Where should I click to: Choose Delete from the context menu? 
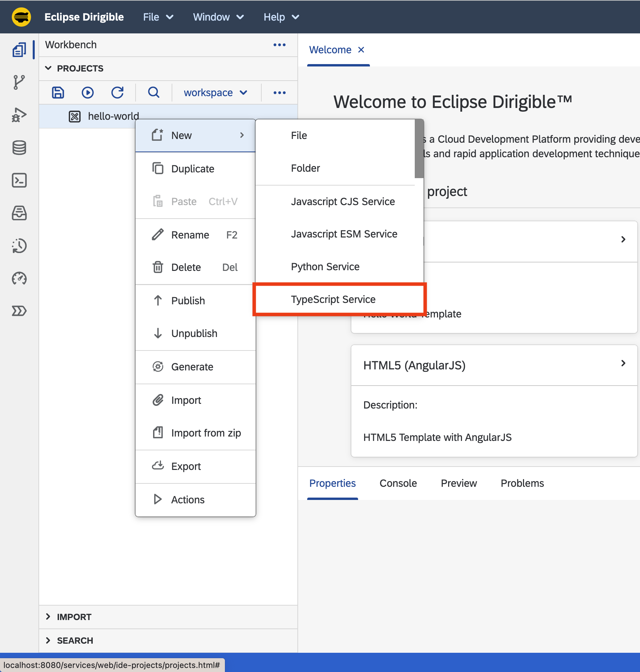tap(196, 267)
